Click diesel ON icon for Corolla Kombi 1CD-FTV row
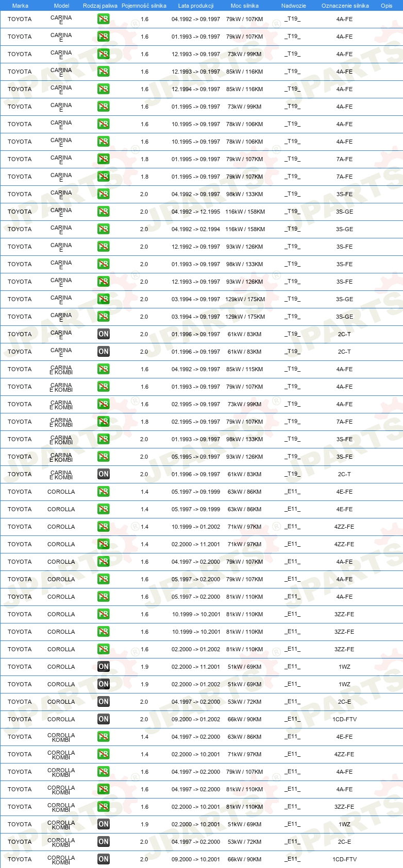Image resolution: width=403 pixels, height=868 pixels. point(104,859)
